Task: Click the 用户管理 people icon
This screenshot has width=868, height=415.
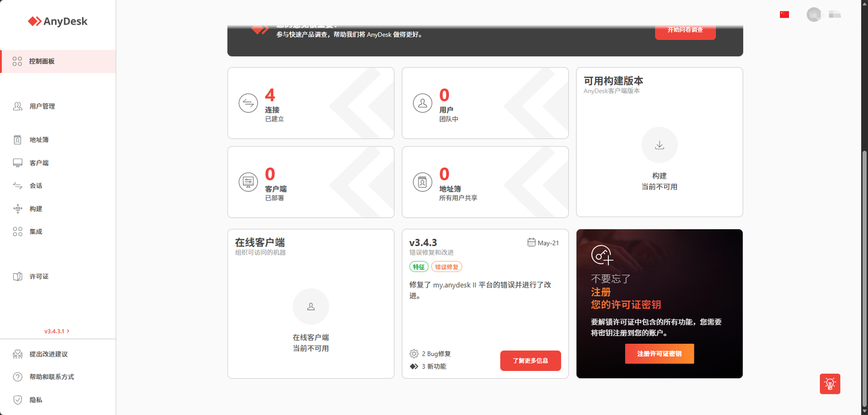Action: coord(17,106)
